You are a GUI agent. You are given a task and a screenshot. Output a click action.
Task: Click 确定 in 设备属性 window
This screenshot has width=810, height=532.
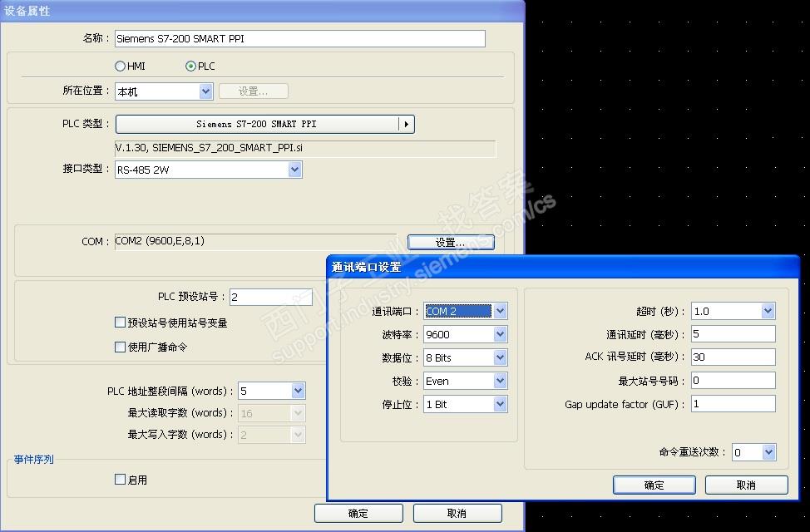click(x=358, y=513)
